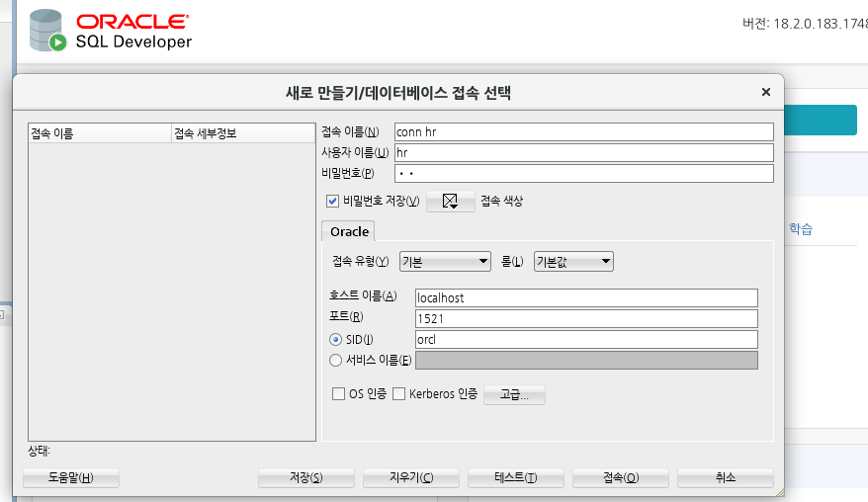Click the Save (저장) button
Screen dimensions: 868x502
point(306,477)
